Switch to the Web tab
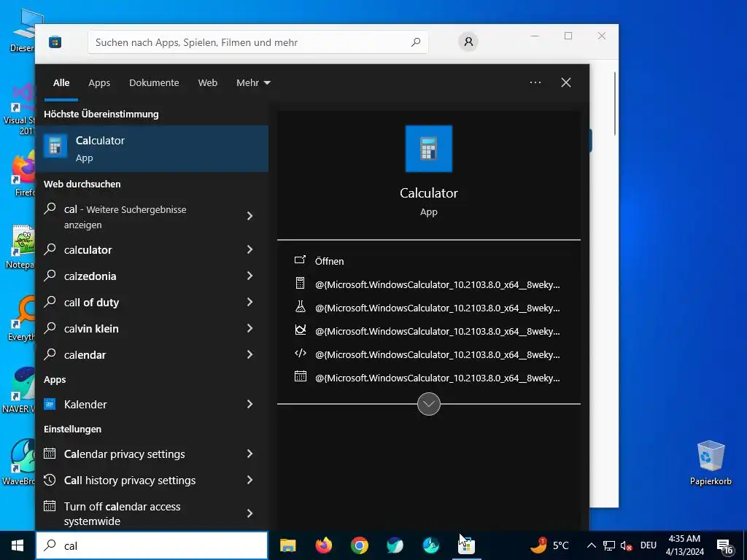The height and width of the screenshot is (560, 747). pyautogui.click(x=208, y=82)
